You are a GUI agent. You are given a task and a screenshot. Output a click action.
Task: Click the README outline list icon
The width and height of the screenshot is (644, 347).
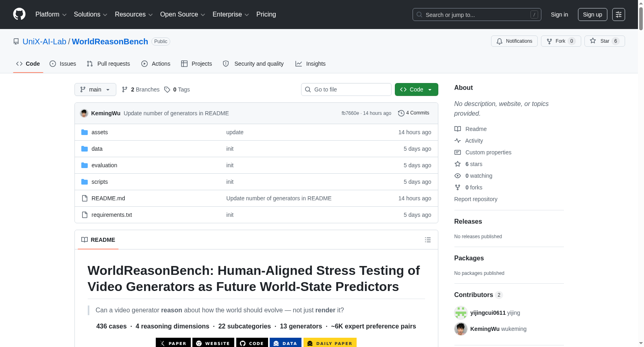[428, 240]
